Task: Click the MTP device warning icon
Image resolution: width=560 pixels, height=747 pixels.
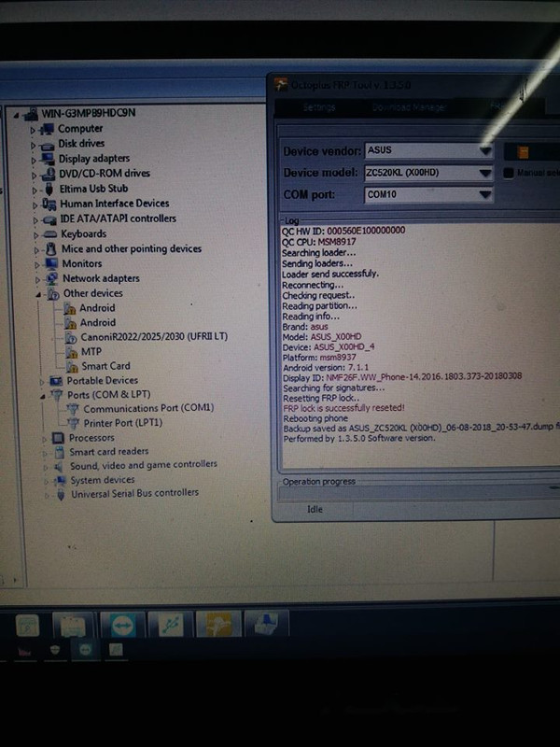Action: [x=72, y=352]
